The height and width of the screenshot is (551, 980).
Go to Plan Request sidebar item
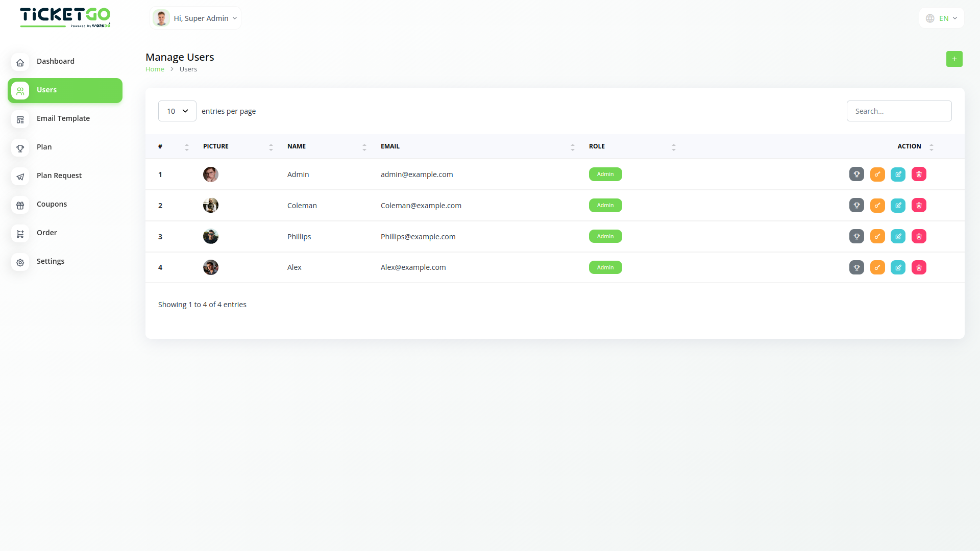coord(59,176)
